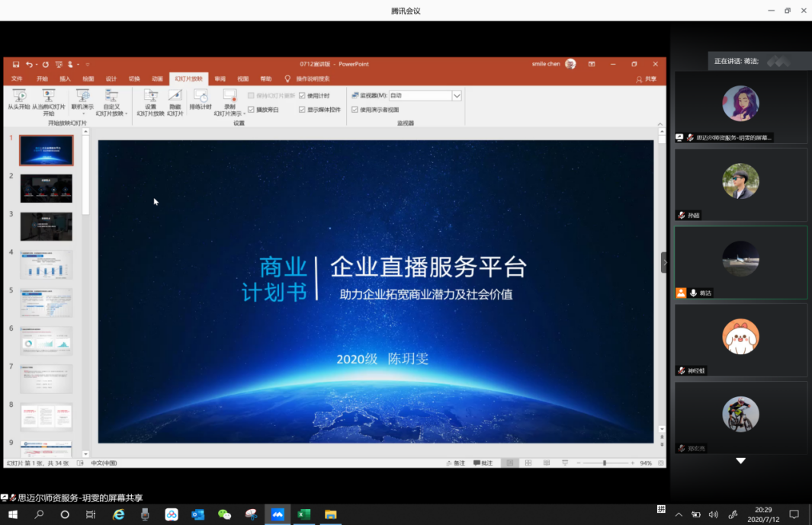Click the 隐藏幻灯片 icon
Image resolution: width=812 pixels, height=525 pixels.
click(175, 97)
